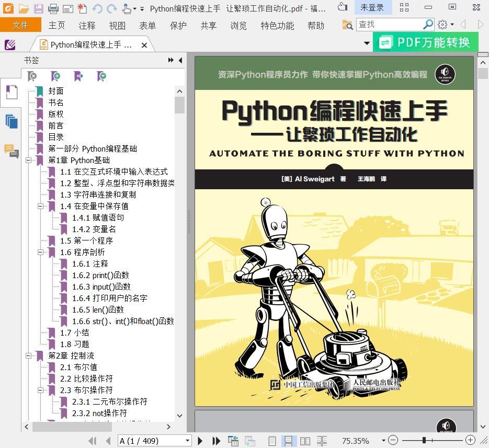Image resolution: width=489 pixels, height=448 pixels.
Task: Open the bookmarks panel from the sidebar
Action: 12,93
